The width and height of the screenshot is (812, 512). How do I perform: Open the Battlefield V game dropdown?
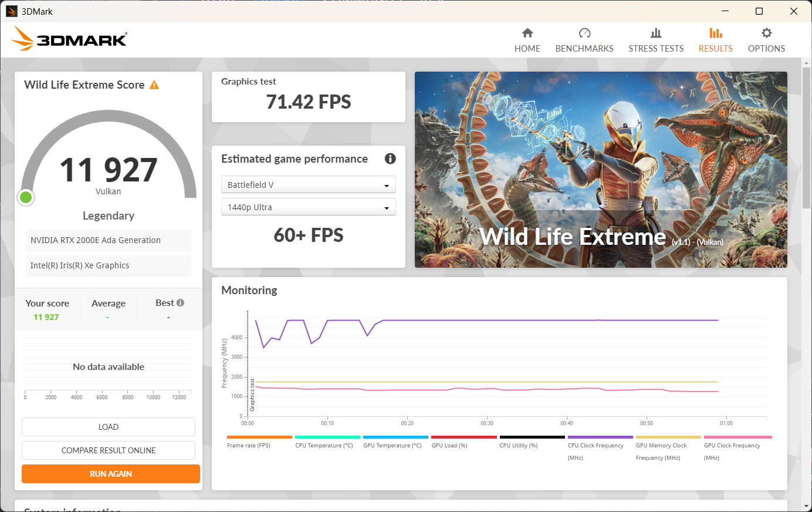point(308,185)
